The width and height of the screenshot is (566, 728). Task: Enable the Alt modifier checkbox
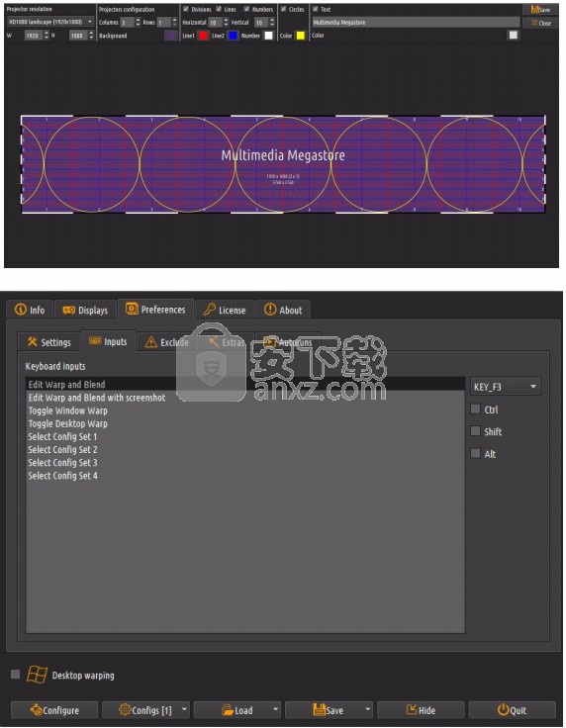pos(475,453)
